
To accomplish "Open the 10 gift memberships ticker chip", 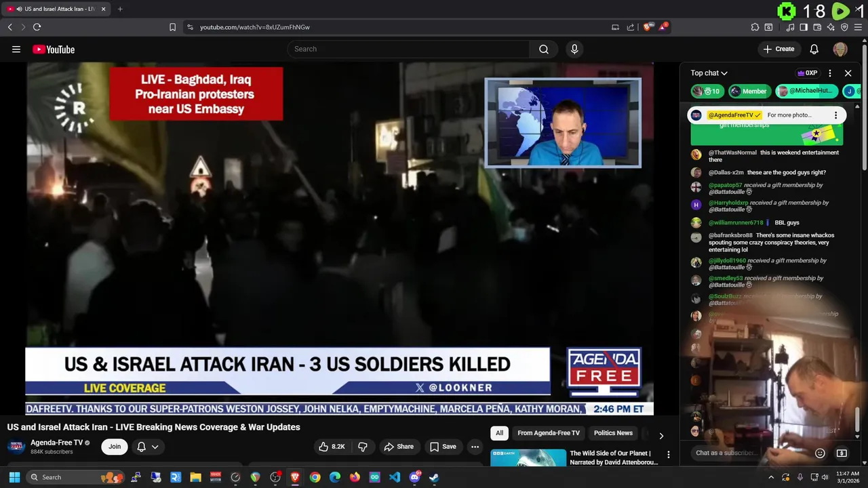I will click(x=707, y=91).
